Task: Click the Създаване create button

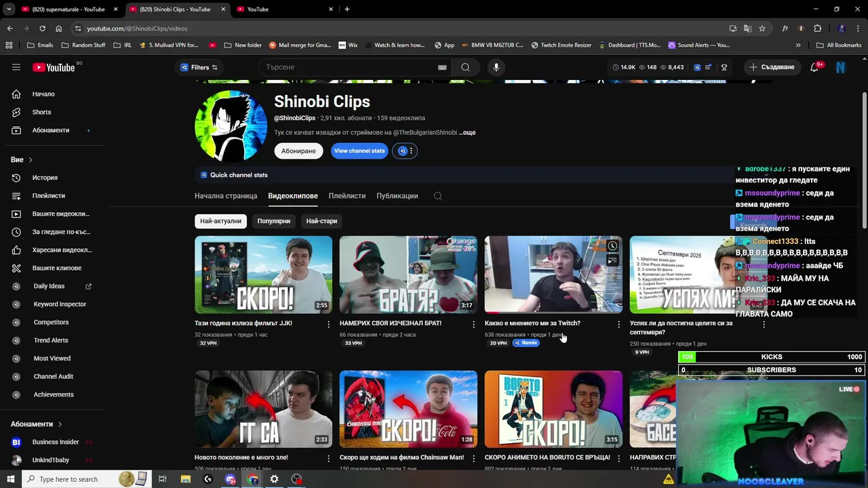Action: tap(772, 67)
